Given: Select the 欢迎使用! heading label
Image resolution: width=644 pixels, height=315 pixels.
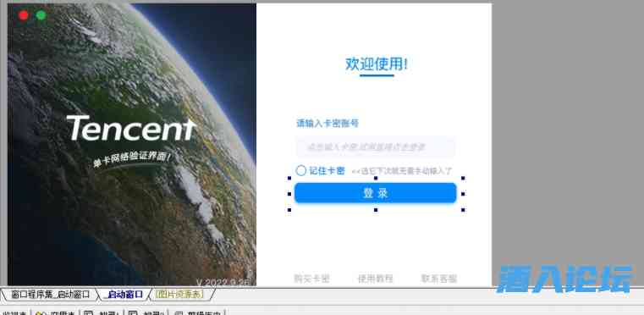Looking at the screenshot, I should tap(377, 64).
